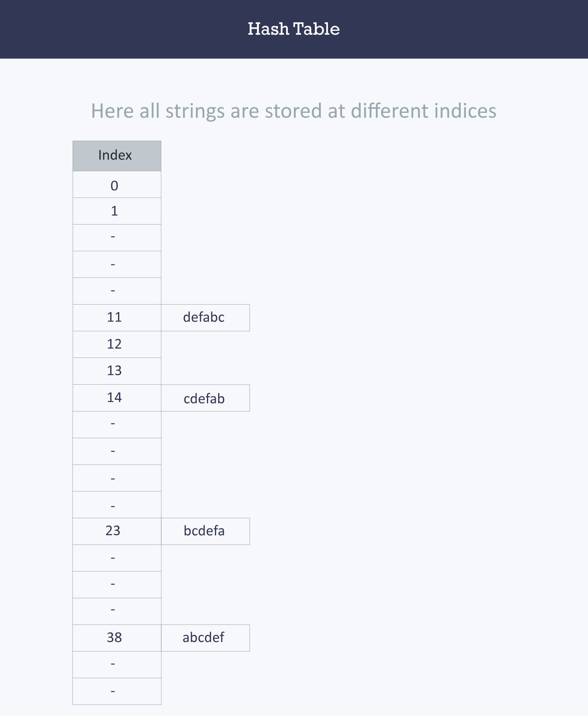
Task: Click the "Hash Table" title text
Action: (293, 29)
